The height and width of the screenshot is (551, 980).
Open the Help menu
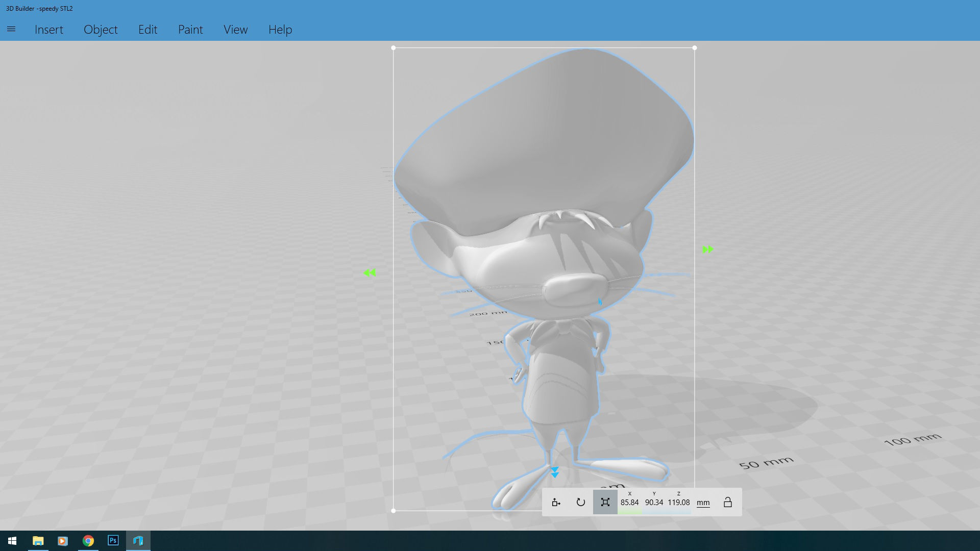pos(280,30)
